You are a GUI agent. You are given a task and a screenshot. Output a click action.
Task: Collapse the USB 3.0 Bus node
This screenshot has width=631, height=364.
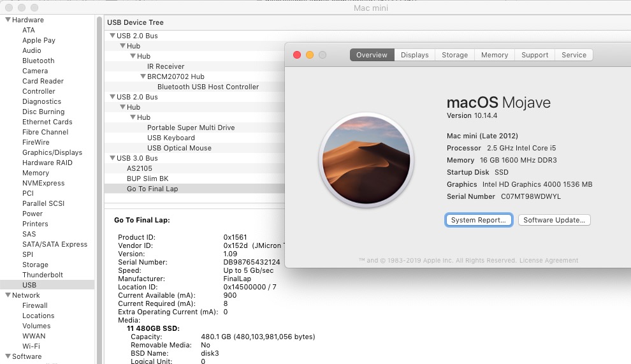[x=112, y=158]
